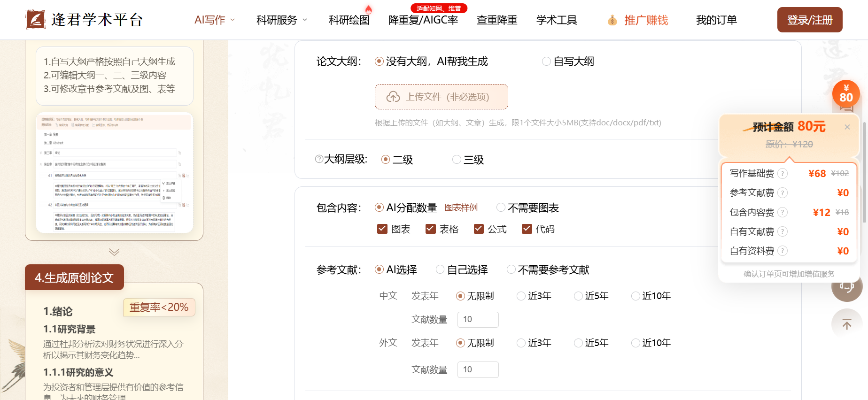This screenshot has height=400, width=868.
Task: Click the upload cloud icon
Action: pyautogui.click(x=393, y=97)
